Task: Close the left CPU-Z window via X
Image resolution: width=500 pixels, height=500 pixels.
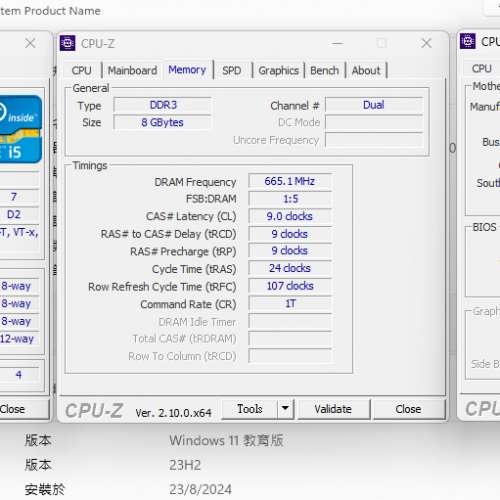Action: 30,43
